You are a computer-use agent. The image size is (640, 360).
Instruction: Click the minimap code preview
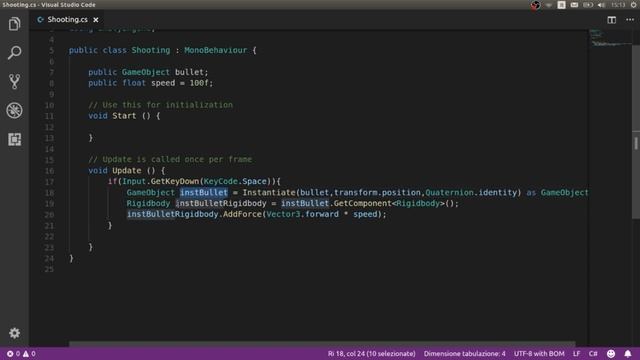coord(610,38)
